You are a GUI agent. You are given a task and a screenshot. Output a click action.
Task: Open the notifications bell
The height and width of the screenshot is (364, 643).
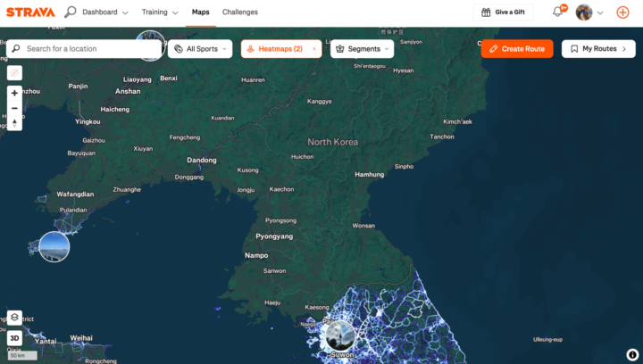(558, 12)
